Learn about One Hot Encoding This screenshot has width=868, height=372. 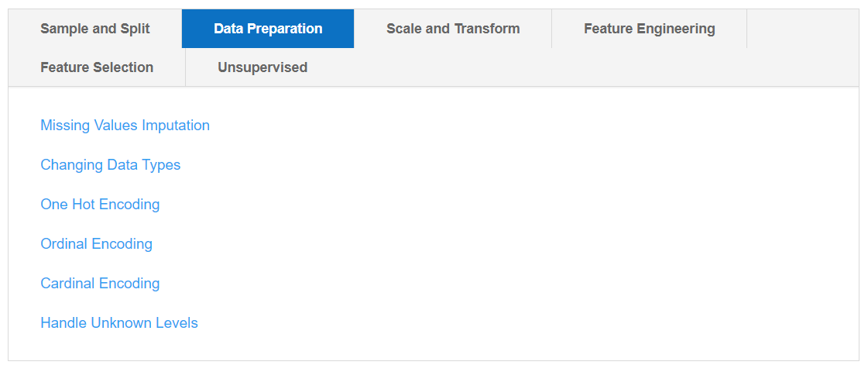tap(100, 205)
